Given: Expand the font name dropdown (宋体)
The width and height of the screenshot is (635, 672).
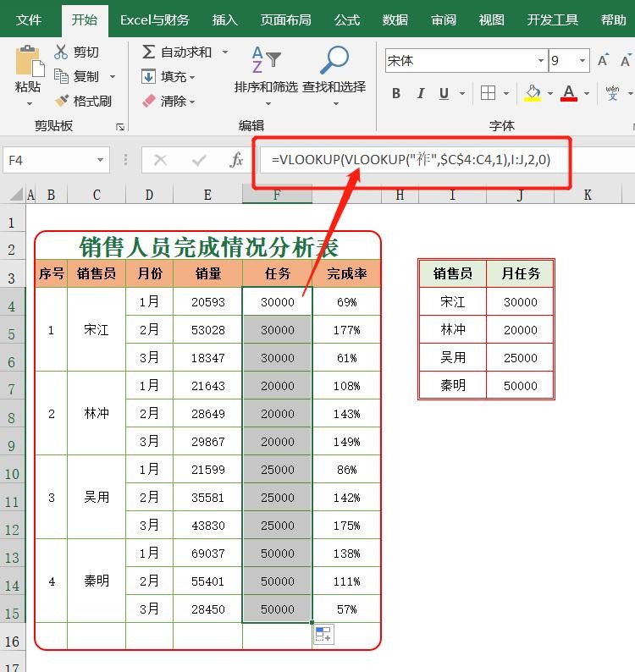Looking at the screenshot, I should [x=540, y=61].
